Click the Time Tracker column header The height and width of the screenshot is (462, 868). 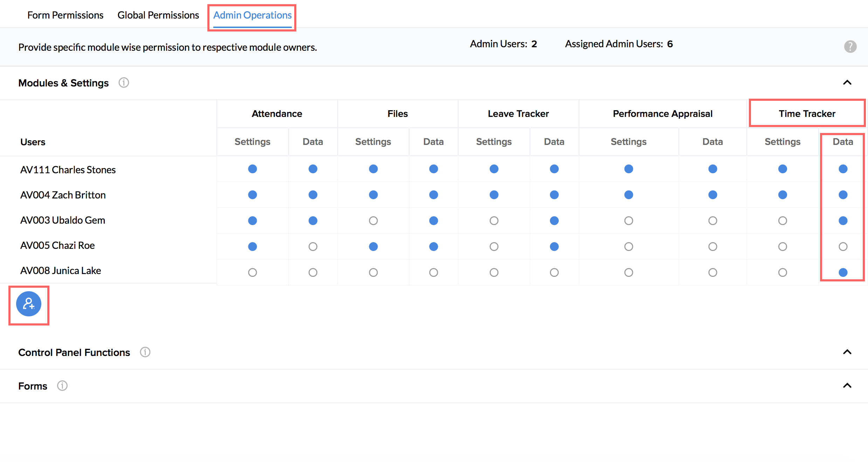pos(807,114)
